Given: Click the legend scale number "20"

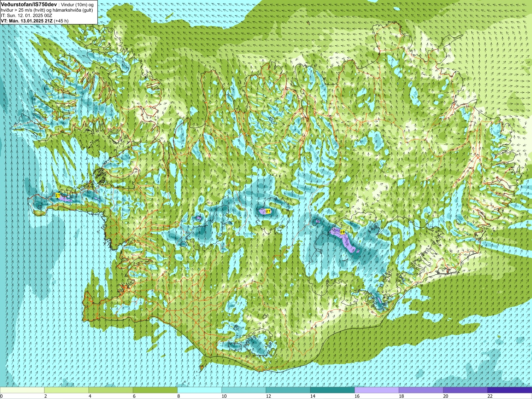Looking at the screenshot, I should click(446, 396).
